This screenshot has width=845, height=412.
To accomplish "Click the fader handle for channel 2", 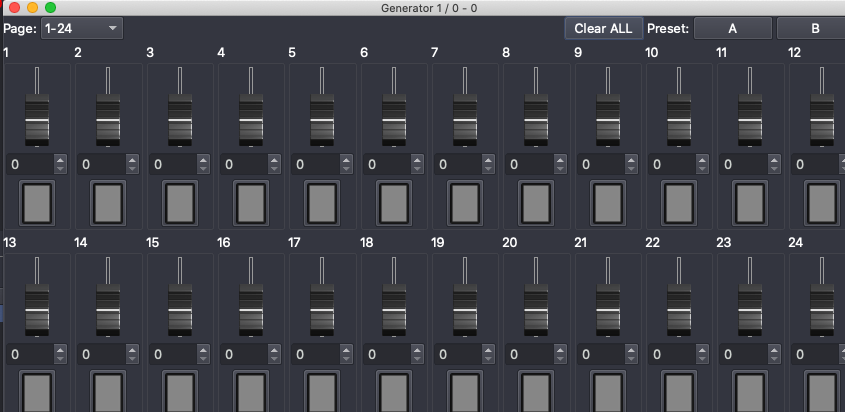I will click(x=108, y=120).
